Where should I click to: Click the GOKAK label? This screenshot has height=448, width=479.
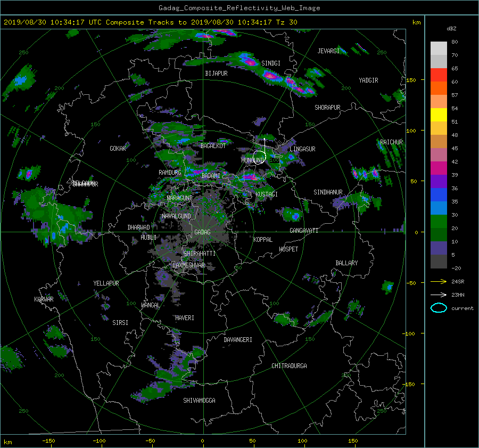[118, 149]
